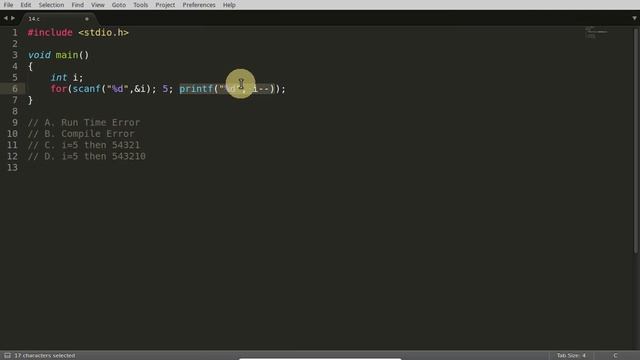This screenshot has width=640, height=360.
Task: Click on 'int' keyword on line 5
Action: pyautogui.click(x=59, y=78)
